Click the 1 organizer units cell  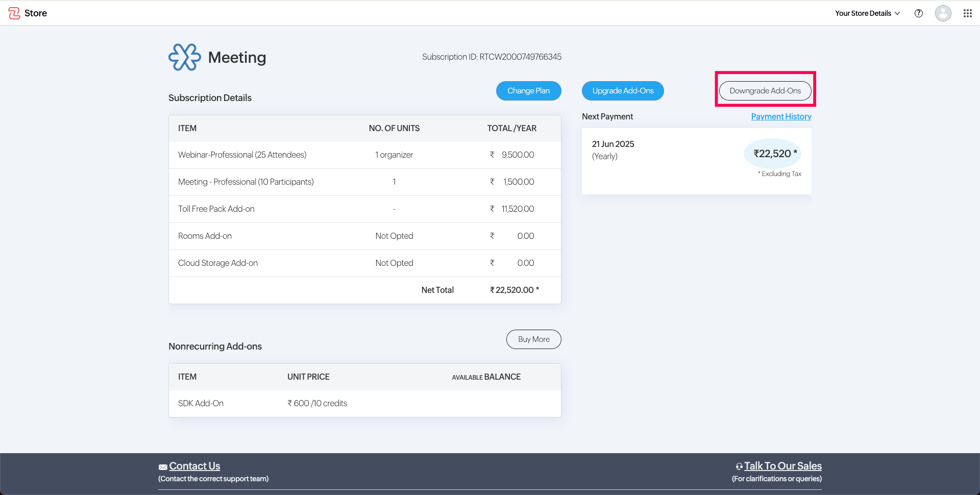pyautogui.click(x=394, y=155)
